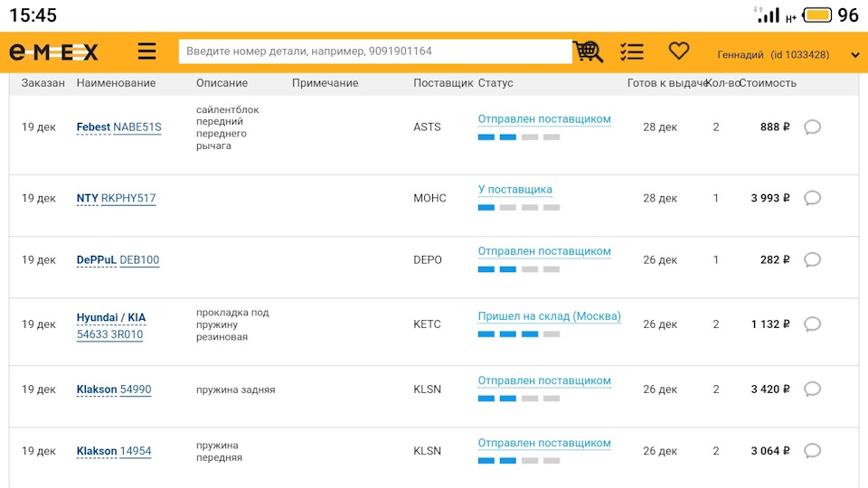Expand the Геннадий account dropdown
This screenshot has height=488, width=868.
click(854, 55)
